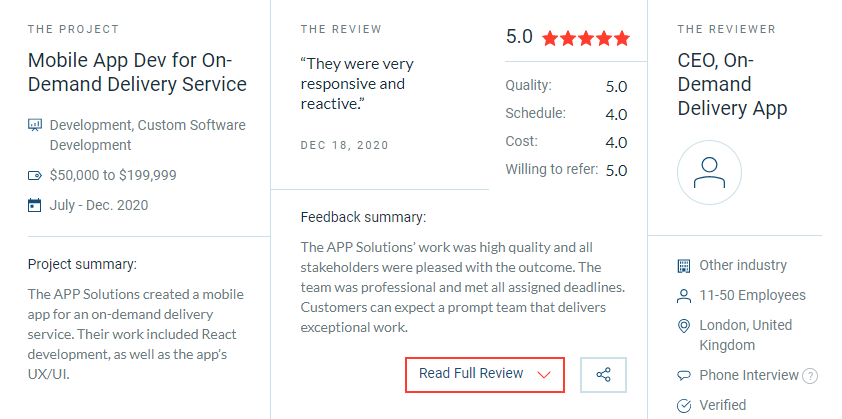This screenshot has height=419, width=842.
Task: Click the share icon button
Action: tap(603, 374)
